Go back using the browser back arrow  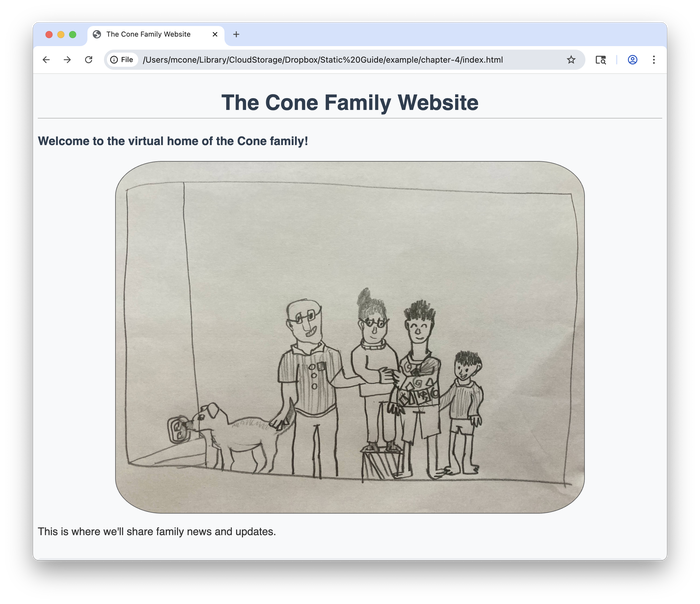coord(46,60)
